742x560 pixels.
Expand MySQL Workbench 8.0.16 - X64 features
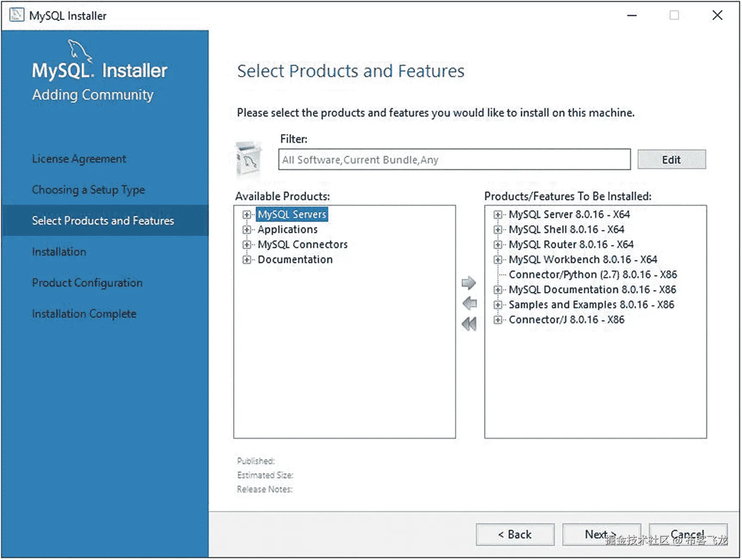(x=498, y=260)
